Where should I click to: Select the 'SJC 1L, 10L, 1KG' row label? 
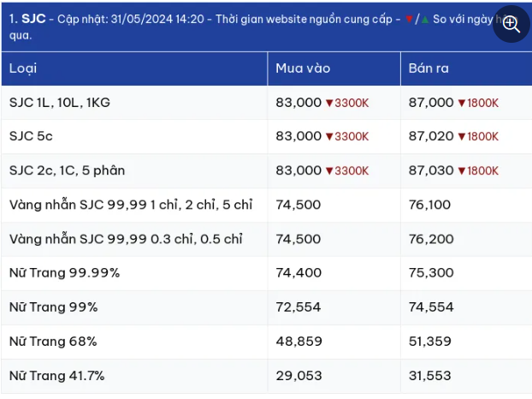pos(60,103)
